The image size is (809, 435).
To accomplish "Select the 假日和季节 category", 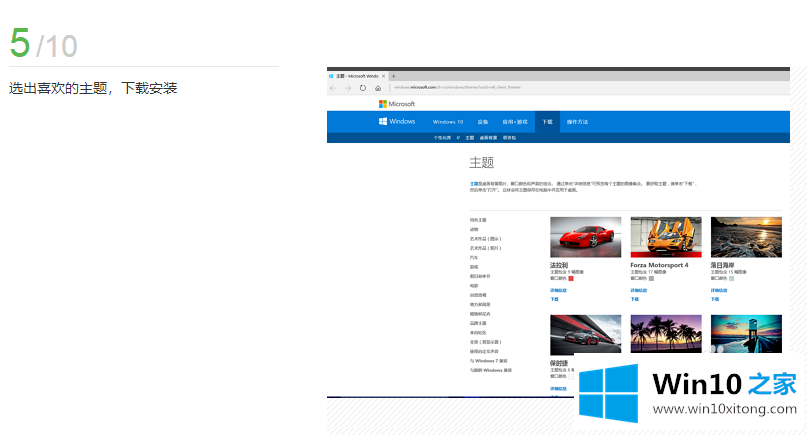I will tap(480, 276).
